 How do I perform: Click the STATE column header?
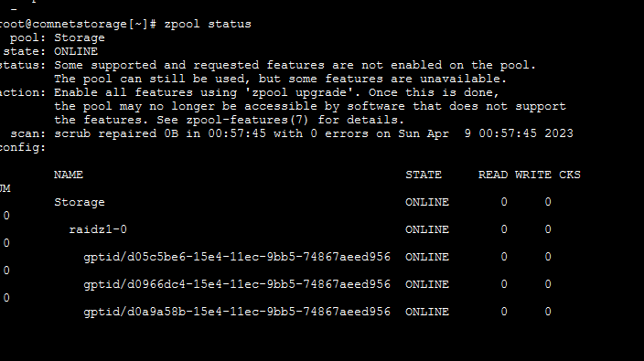pyautogui.click(x=424, y=175)
